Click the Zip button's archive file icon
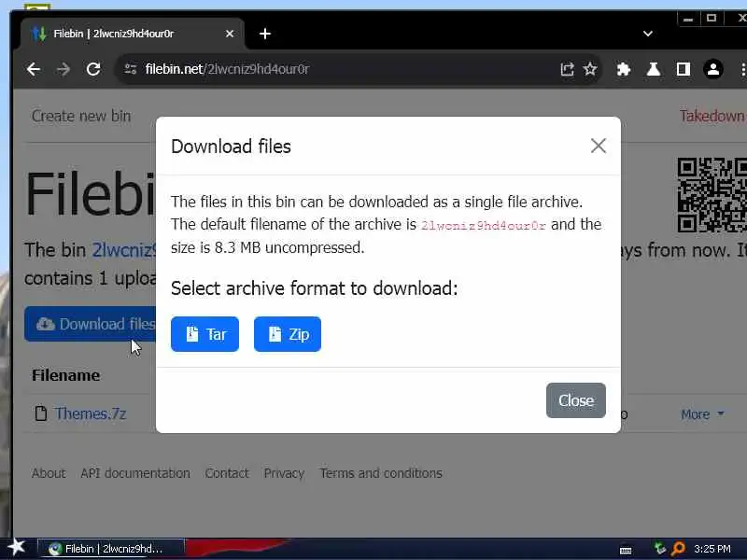 275,334
